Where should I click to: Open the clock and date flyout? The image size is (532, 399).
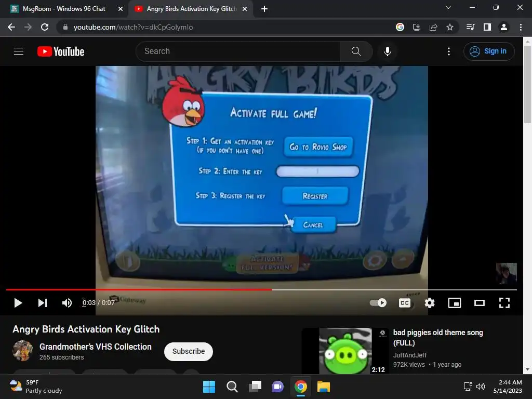click(x=508, y=387)
